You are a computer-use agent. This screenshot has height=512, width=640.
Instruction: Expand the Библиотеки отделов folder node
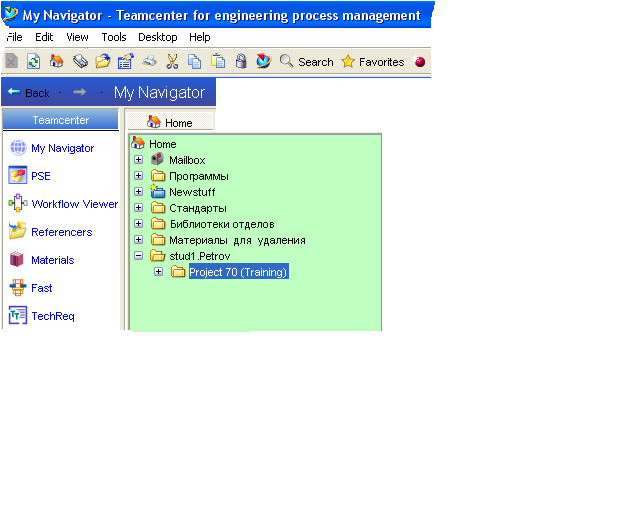point(138,223)
